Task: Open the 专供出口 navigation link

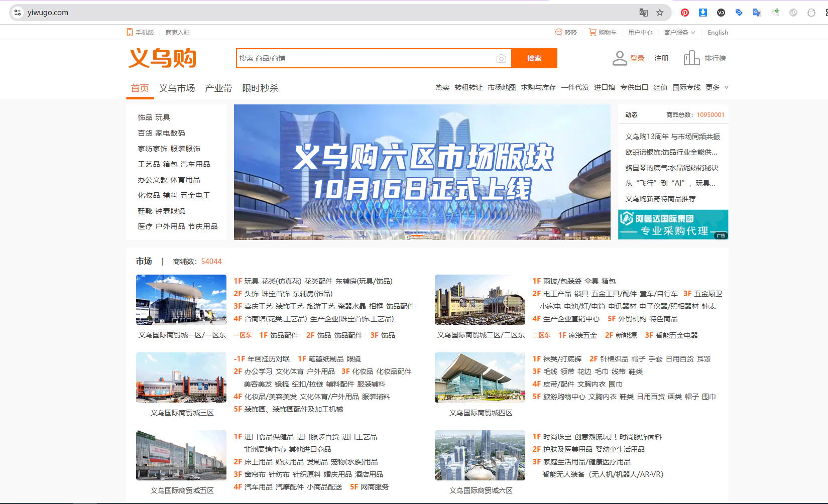Action: 634,87
